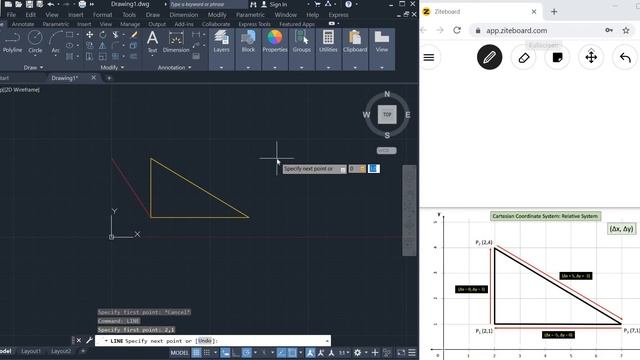This screenshot has width=640, height=360.
Task: Toggle object snap tracking in status bar
Action: tap(282, 353)
